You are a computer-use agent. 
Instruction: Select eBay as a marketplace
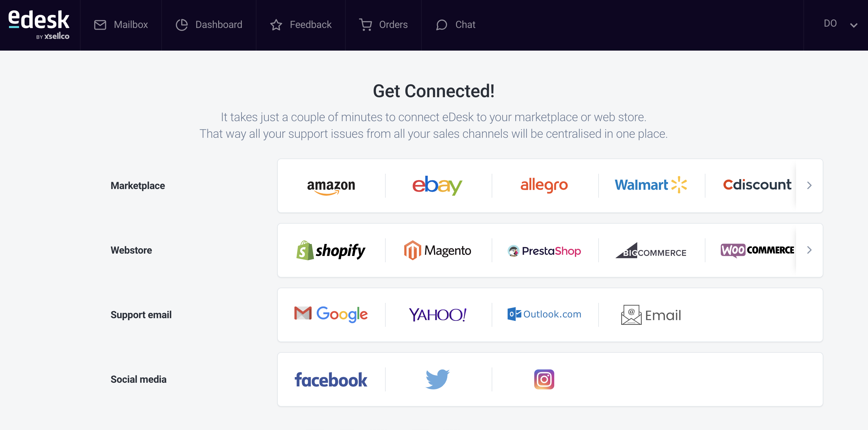point(437,185)
